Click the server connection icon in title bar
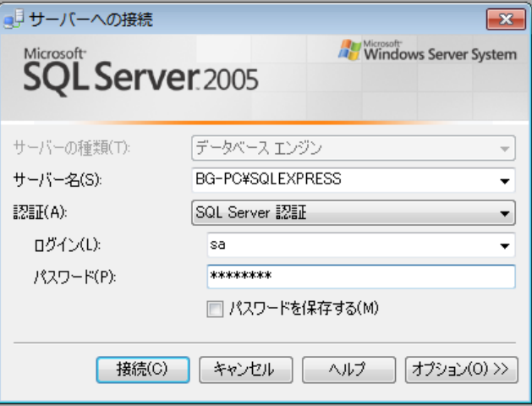Screen dimensions: 532x406 point(14,19)
